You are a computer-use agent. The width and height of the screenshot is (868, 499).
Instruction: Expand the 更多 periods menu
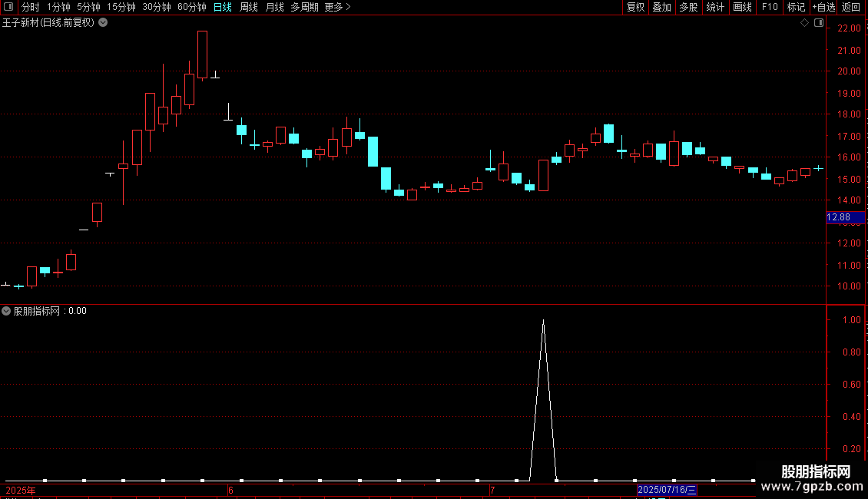(337, 7)
